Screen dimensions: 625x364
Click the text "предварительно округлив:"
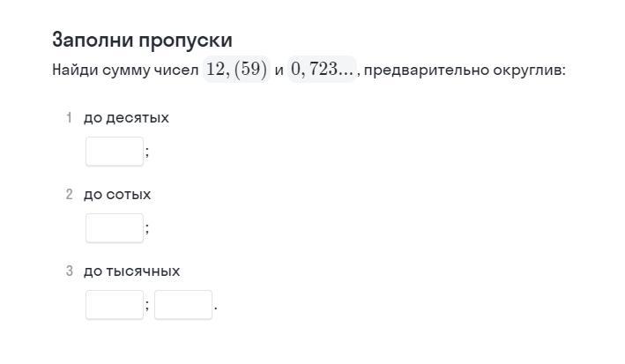pos(465,71)
